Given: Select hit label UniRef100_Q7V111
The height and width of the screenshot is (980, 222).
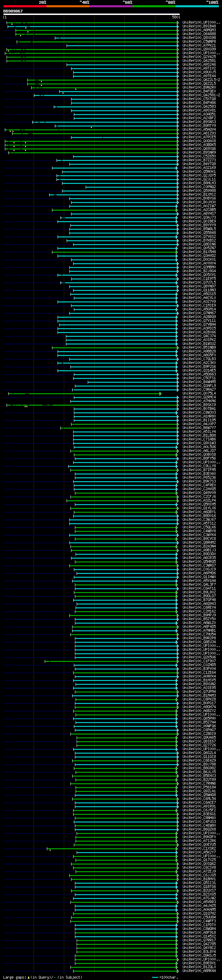Looking at the screenshot, I should (199, 321).
